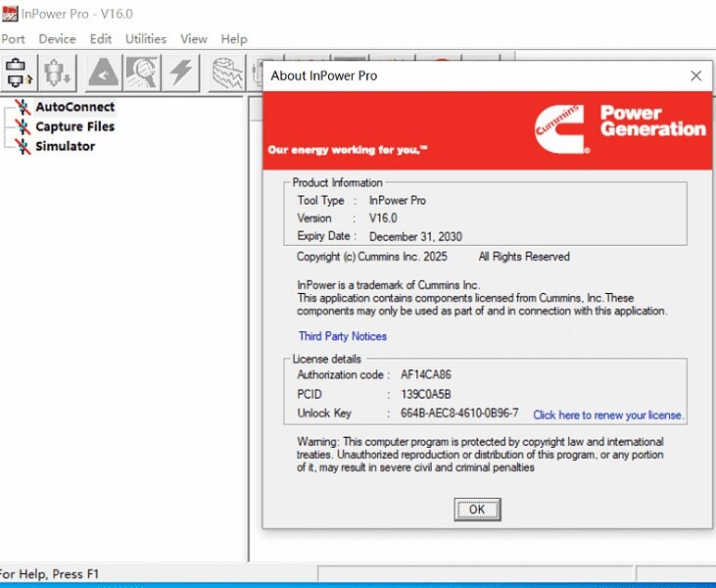Screen dimensions: 716x588
Task: Click the copyright Warning paragraph
Action: click(x=480, y=455)
